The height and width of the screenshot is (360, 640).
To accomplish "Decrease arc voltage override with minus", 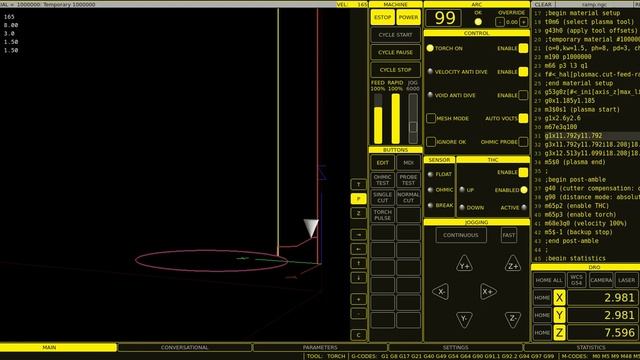I will point(500,22).
